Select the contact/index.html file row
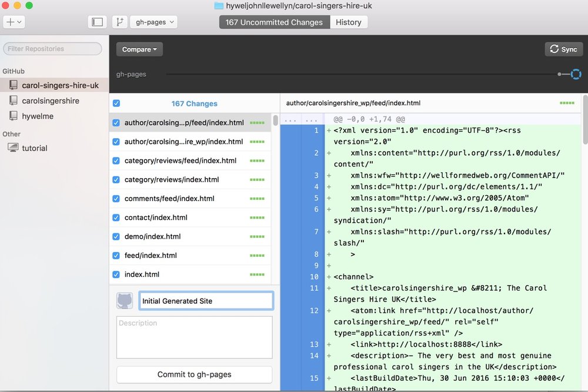 coord(190,217)
